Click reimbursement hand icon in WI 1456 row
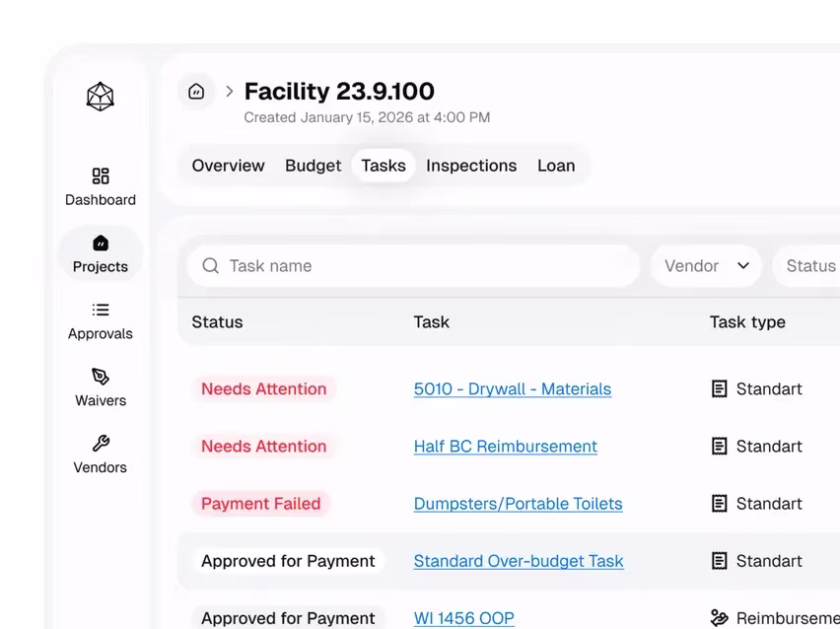This screenshot has height=629, width=840. (719, 618)
